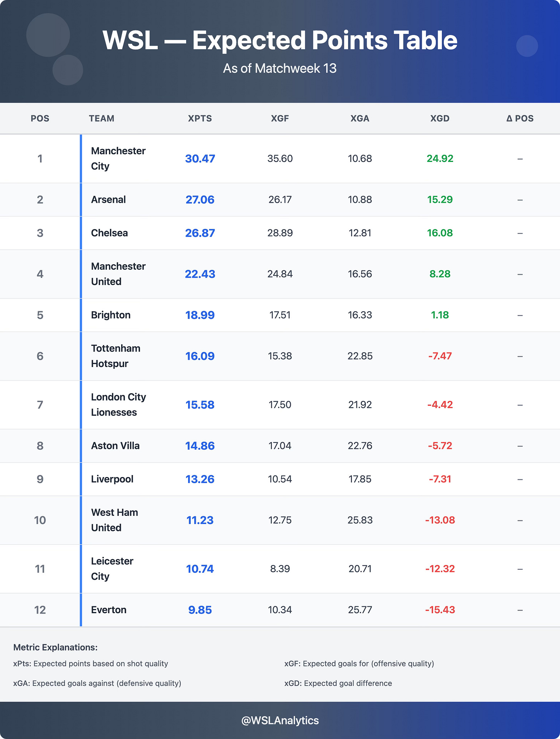Click the xGD value 15.29
The image size is (560, 739).
440,200
